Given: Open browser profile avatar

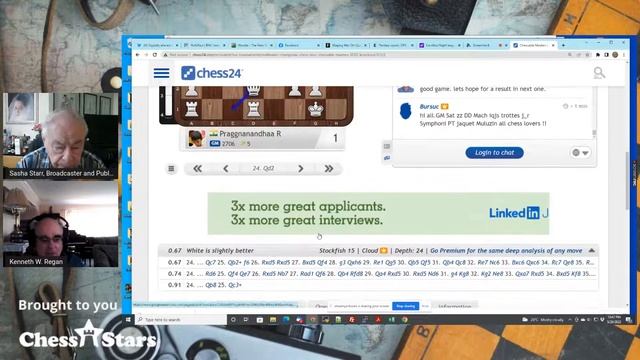Looking at the screenshot, I should [x=615, y=55].
